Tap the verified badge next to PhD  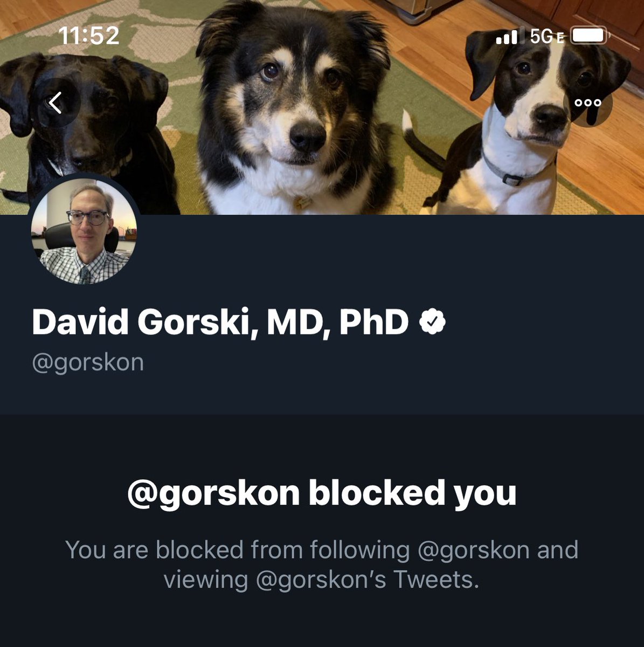click(x=433, y=321)
